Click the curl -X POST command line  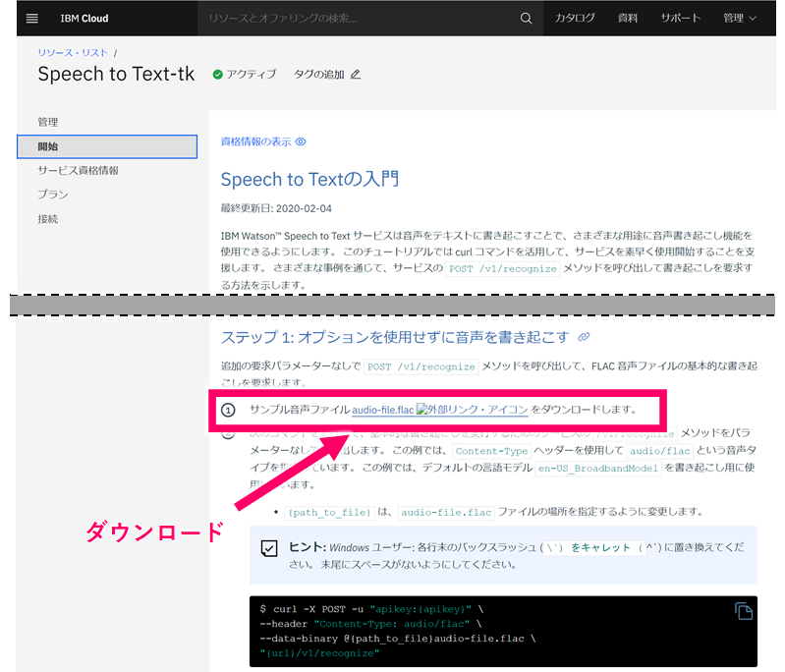(372, 609)
